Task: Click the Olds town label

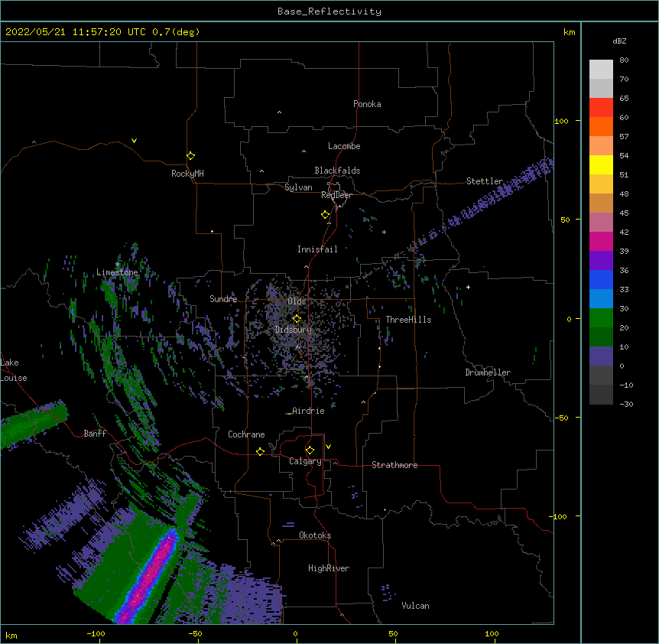Action: point(297,301)
